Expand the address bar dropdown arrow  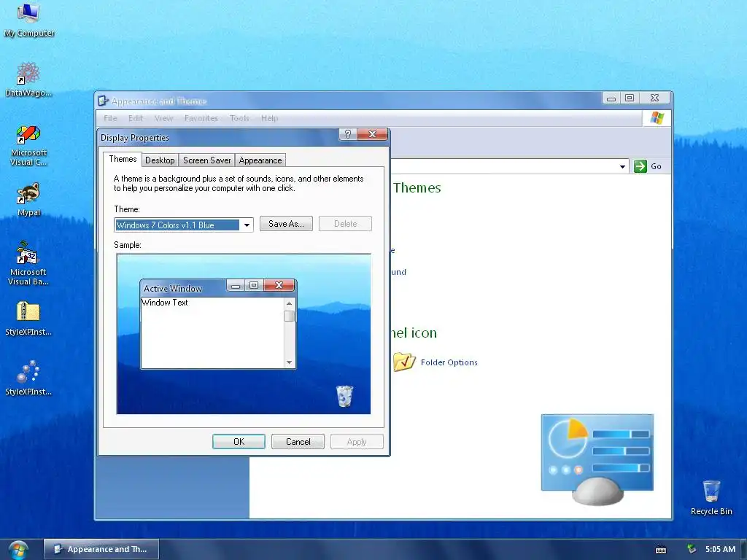[622, 167]
